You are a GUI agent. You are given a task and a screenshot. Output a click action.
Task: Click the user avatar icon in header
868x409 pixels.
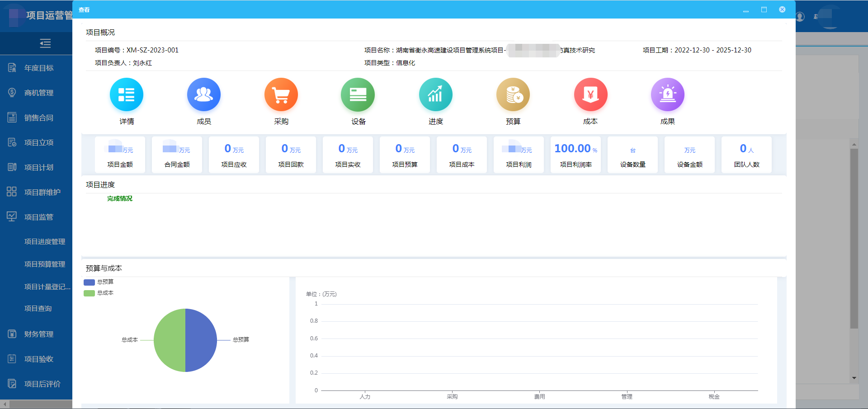click(x=800, y=17)
